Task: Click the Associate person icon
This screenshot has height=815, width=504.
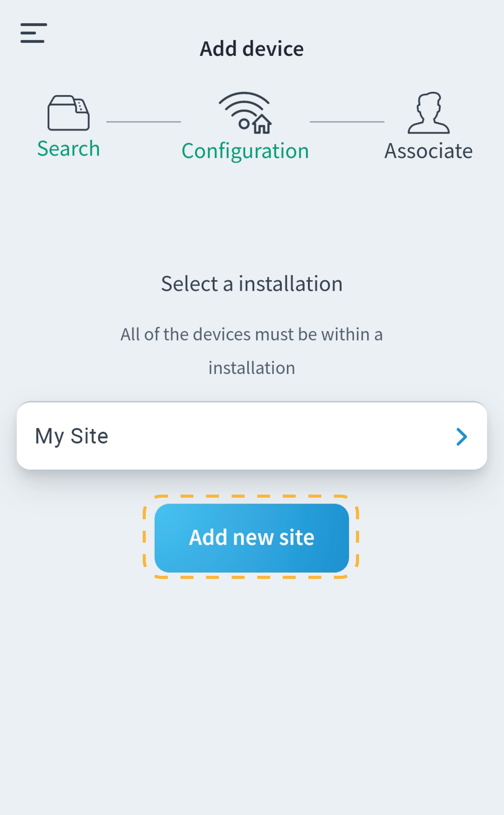Action: pos(428,113)
